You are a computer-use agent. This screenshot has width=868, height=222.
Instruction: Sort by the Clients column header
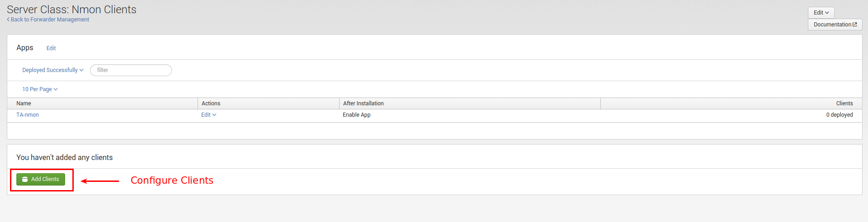tap(844, 103)
